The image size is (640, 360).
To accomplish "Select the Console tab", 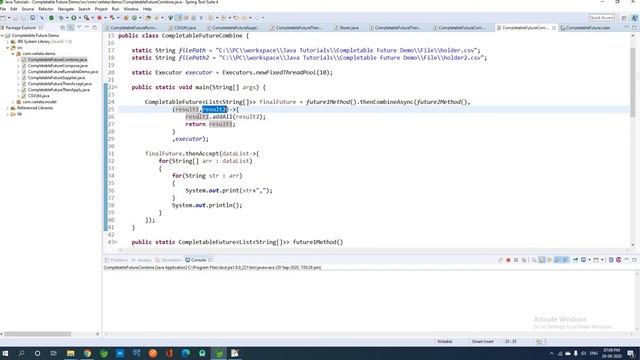I will [198, 260].
